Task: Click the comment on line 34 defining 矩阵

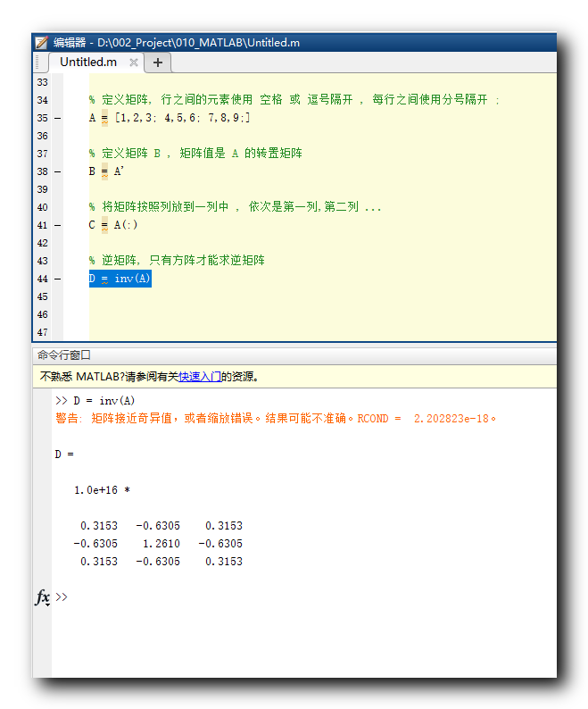Action: coord(294,100)
